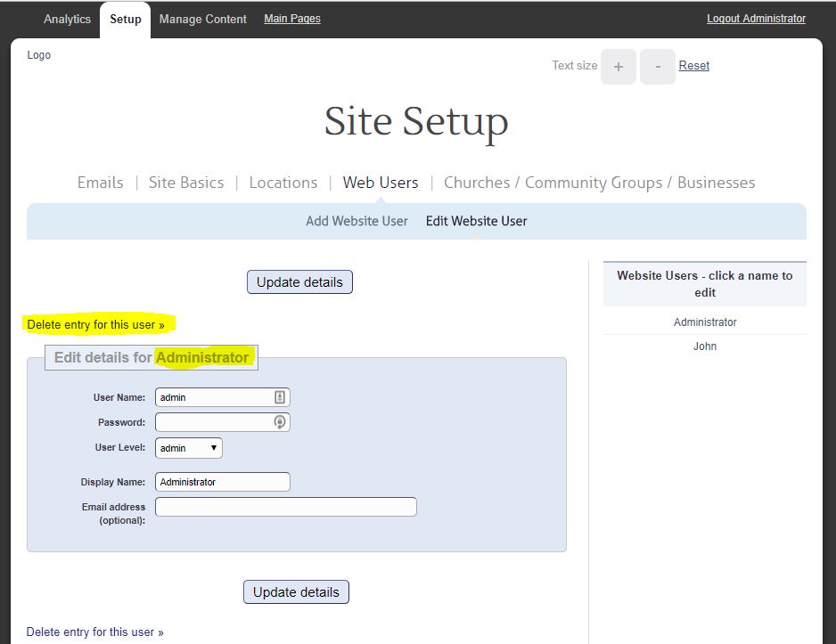Click Add Website User sub-tab
Viewport: 836px width, 644px height.
357,221
